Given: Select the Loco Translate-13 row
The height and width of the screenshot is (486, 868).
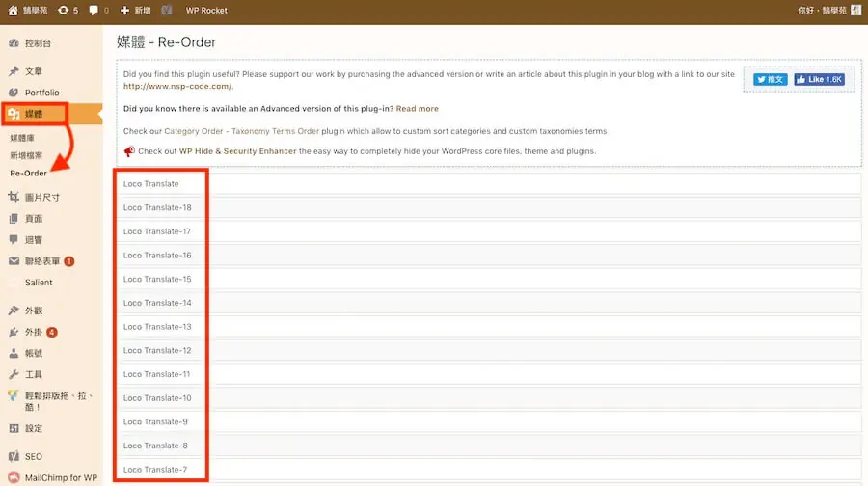Looking at the screenshot, I should click(x=488, y=327).
